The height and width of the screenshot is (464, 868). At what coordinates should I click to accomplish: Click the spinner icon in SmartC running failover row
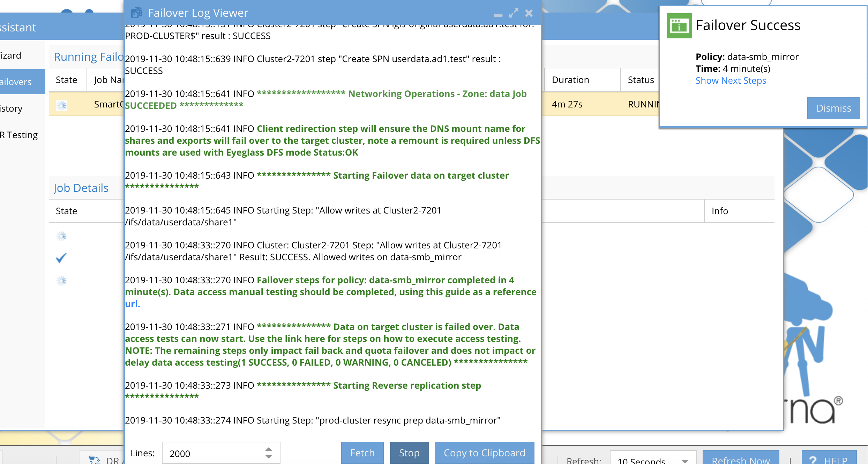click(x=62, y=105)
